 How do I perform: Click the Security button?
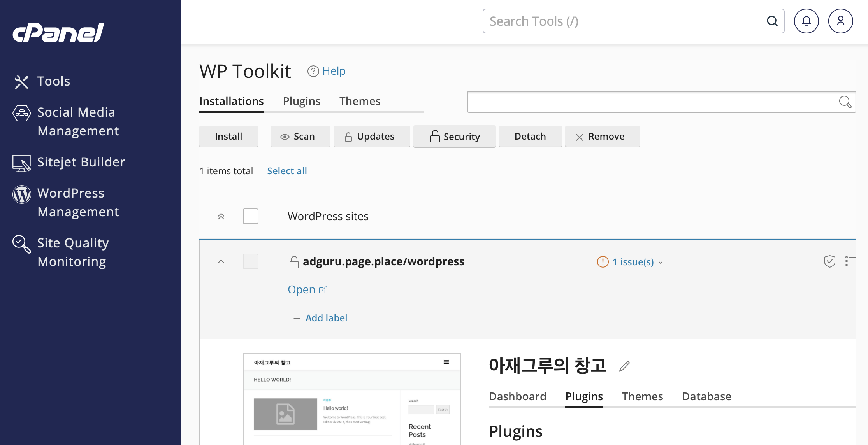click(455, 137)
